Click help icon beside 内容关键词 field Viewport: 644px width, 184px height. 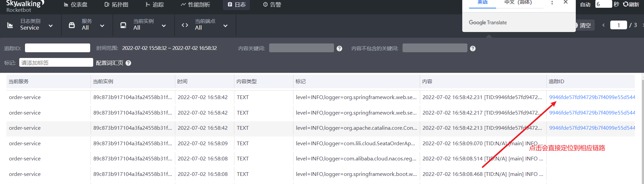click(339, 49)
